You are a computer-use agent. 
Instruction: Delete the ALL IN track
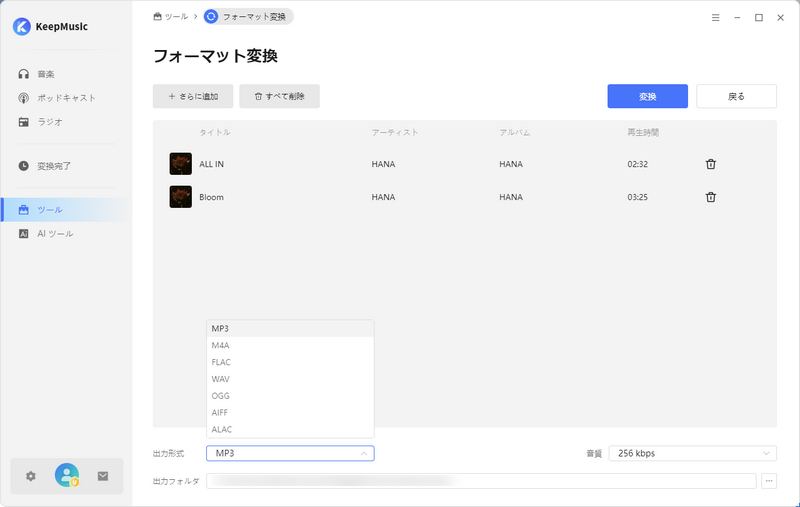click(711, 164)
